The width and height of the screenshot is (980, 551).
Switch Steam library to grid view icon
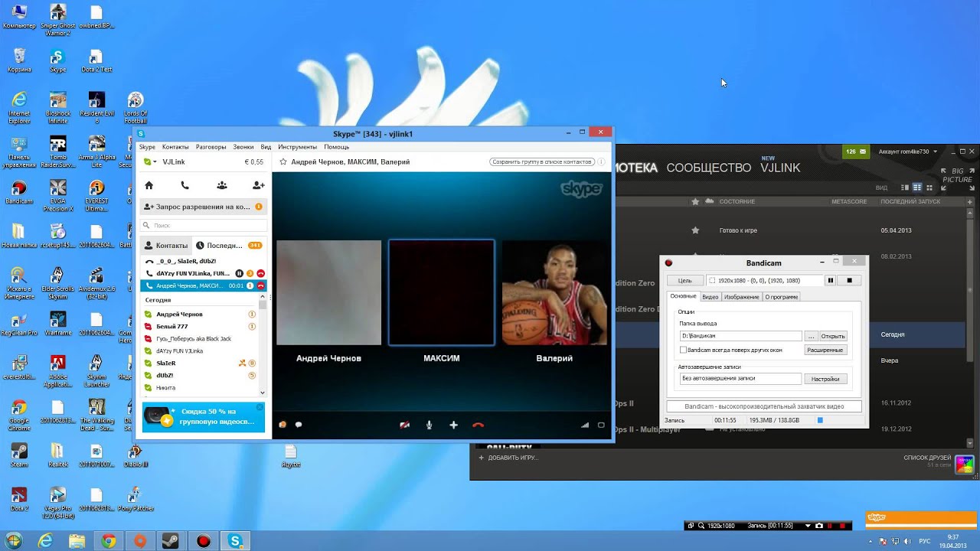click(928, 187)
